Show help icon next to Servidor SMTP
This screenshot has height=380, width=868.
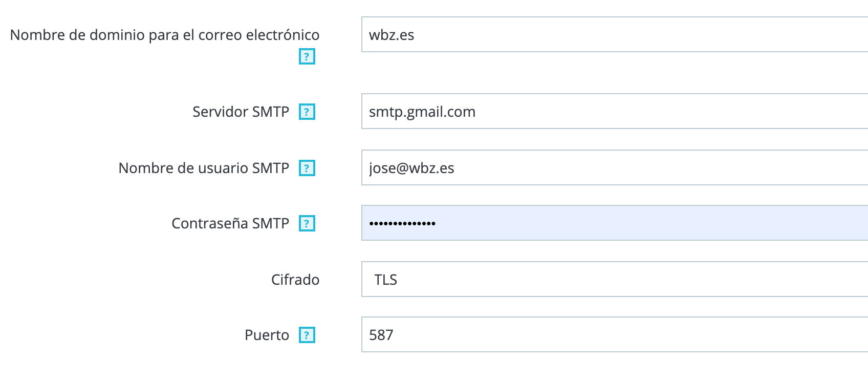(307, 112)
